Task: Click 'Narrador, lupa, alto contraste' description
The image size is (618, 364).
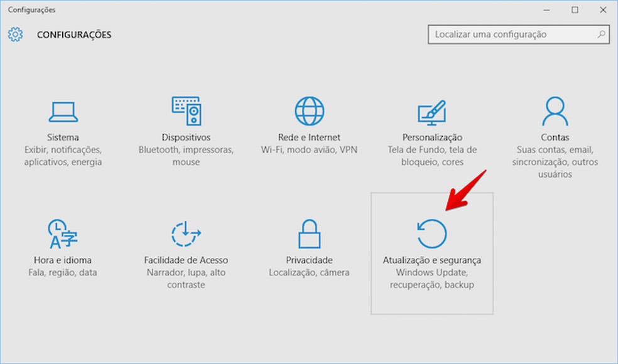Action: tap(186, 279)
